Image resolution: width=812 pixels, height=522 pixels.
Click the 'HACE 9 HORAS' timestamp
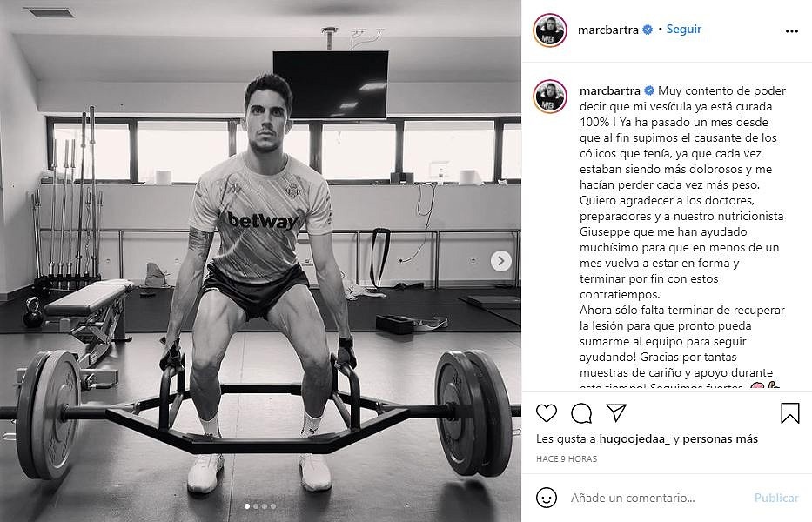point(567,458)
